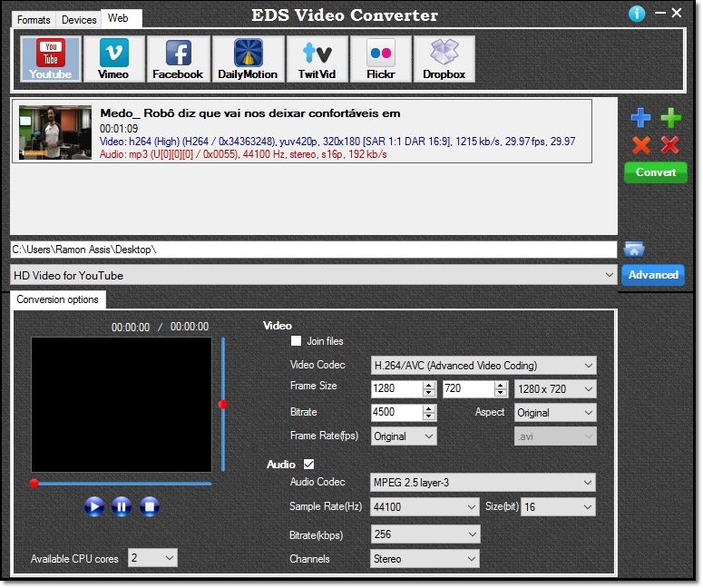
Task: Decrease frame height with down stepper
Action: pos(501,392)
